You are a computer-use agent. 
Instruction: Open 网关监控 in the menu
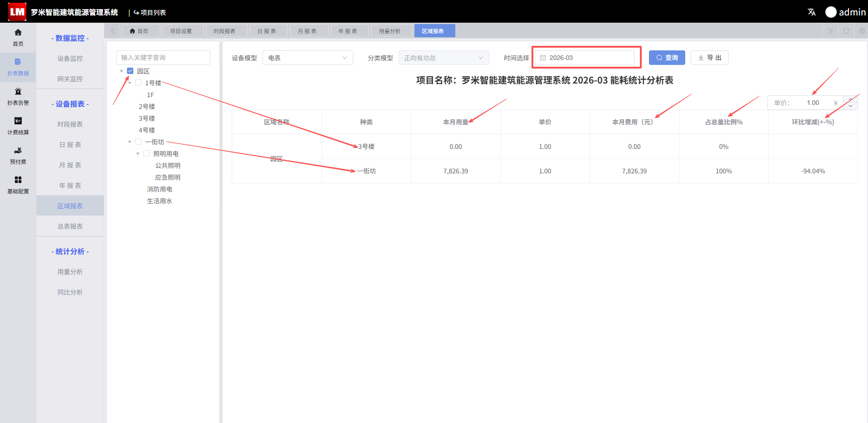tap(70, 79)
